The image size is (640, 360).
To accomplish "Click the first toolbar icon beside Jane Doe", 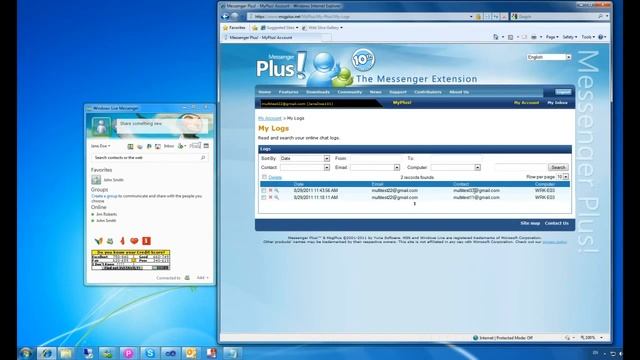I will (x=130, y=146).
